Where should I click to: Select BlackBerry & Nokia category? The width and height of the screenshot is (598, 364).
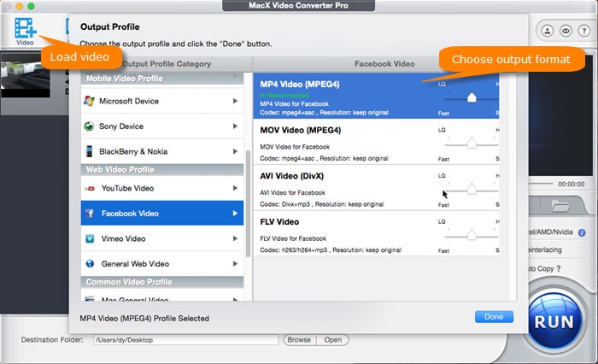(x=162, y=151)
